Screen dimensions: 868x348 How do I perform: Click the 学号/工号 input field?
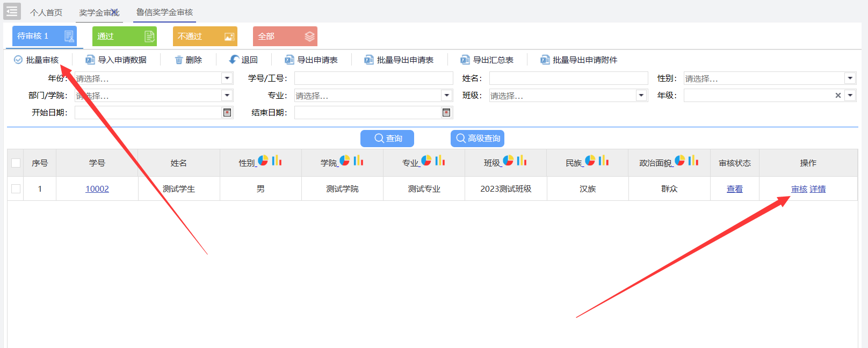coord(373,78)
